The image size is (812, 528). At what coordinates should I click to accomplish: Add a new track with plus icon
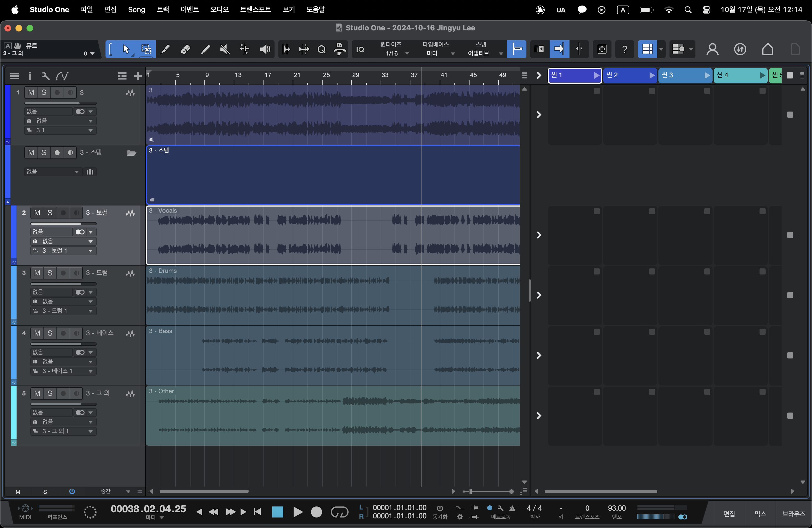(x=138, y=76)
